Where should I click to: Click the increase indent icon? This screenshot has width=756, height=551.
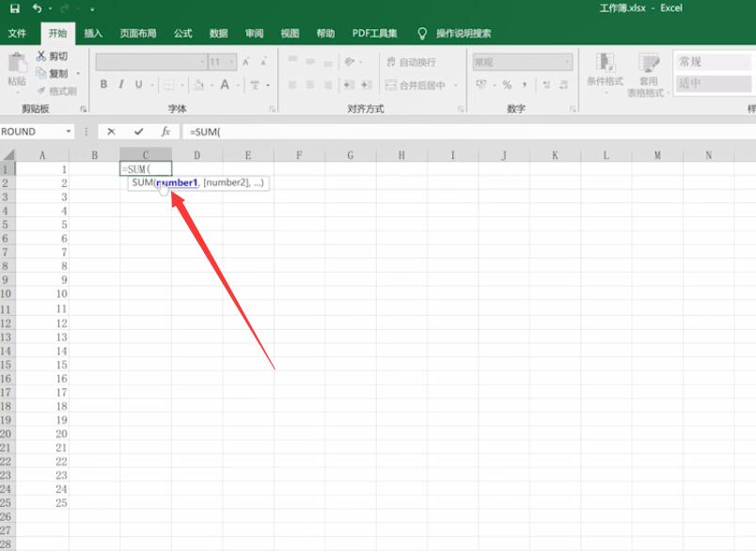point(367,85)
